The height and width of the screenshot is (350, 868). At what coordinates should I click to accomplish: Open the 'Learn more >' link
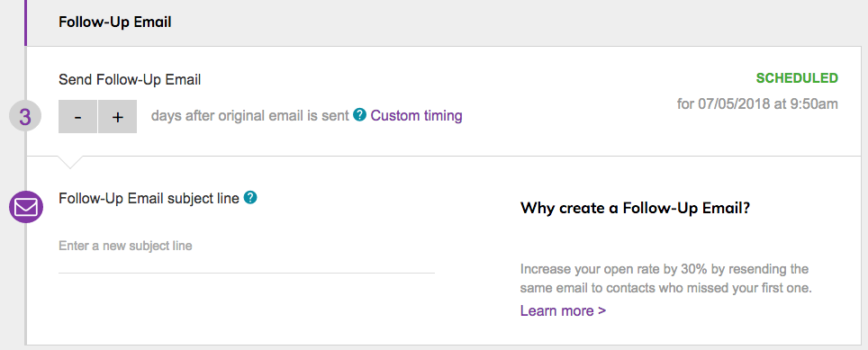(563, 310)
